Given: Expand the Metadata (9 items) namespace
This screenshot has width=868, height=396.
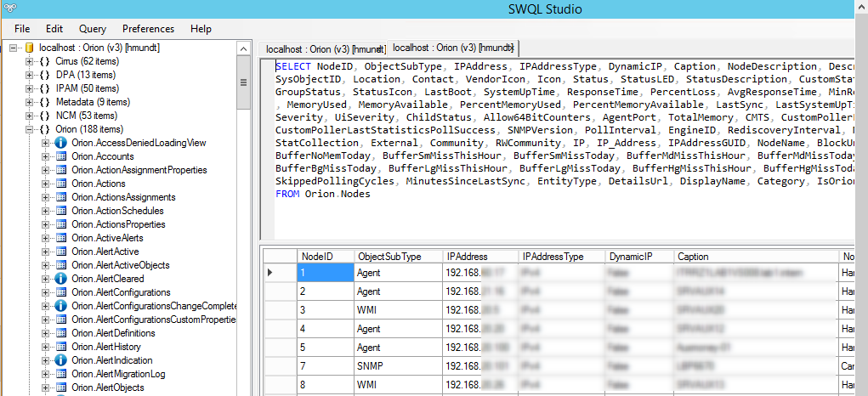Looking at the screenshot, I should pos(30,102).
